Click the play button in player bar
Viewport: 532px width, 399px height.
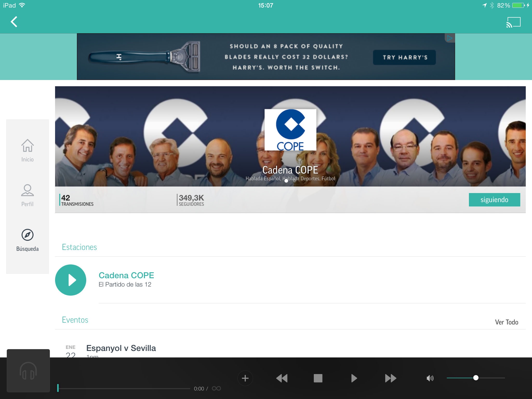point(354,378)
